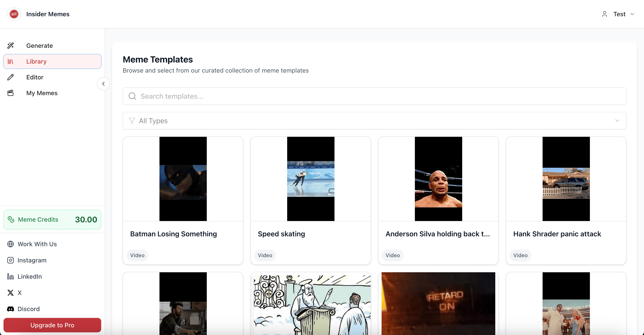644x335 pixels.
Task: Click the Generate magic wand icon
Action: click(11, 46)
